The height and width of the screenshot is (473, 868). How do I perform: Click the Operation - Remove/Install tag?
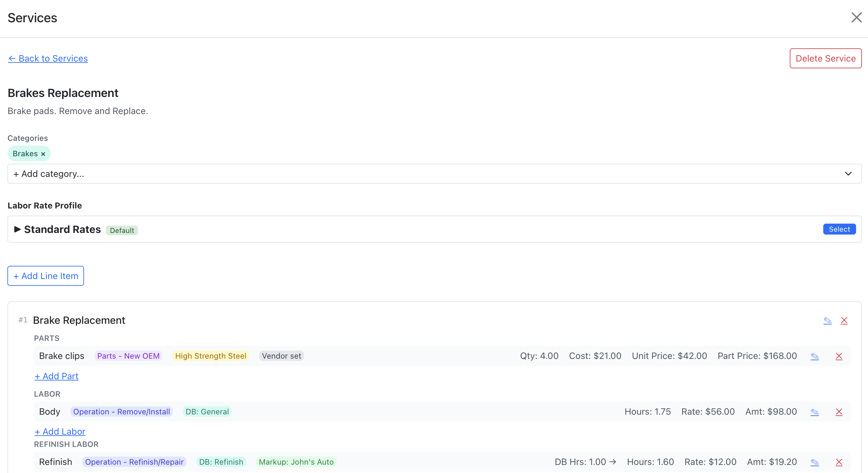coord(121,412)
